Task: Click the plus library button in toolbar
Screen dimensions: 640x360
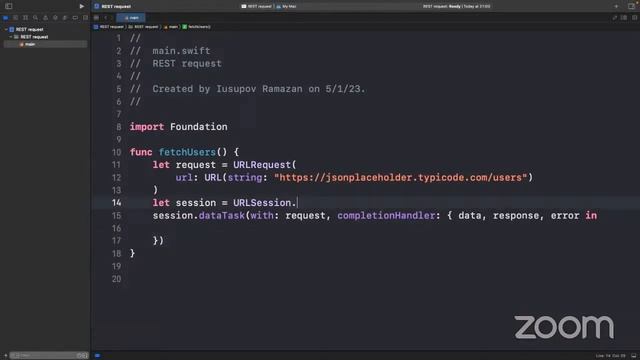Action: 616,6
